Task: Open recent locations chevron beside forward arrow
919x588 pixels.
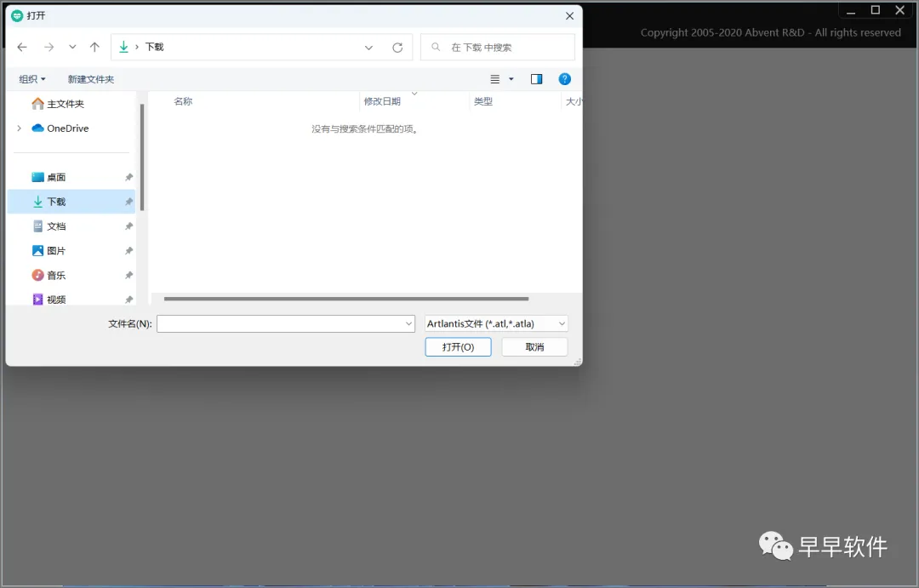Action: tap(72, 47)
